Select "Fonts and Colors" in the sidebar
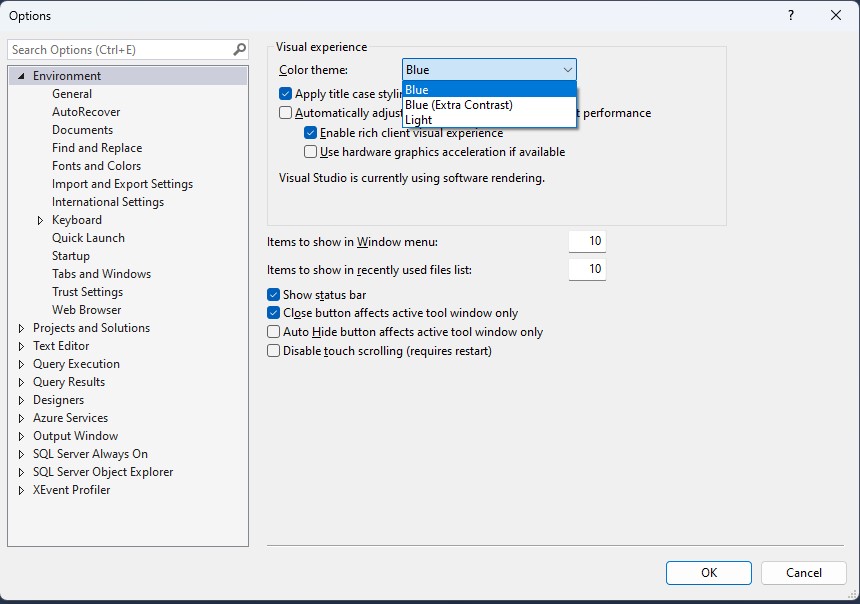The image size is (860, 604). tap(95, 166)
